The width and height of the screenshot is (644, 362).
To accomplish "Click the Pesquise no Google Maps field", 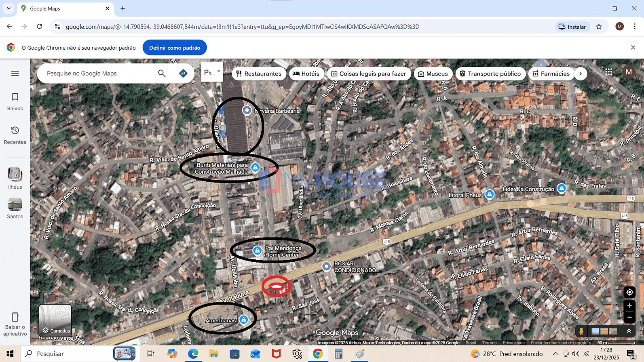I will point(99,74).
